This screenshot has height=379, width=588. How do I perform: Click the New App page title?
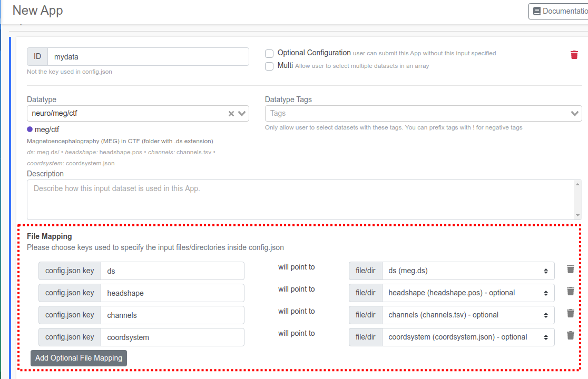(x=37, y=11)
